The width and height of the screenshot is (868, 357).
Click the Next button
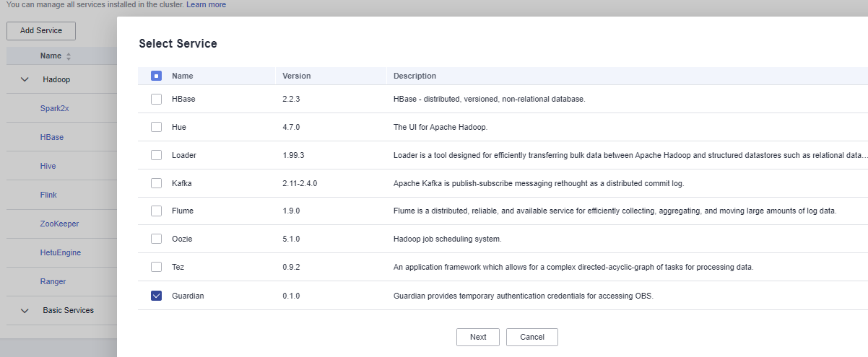coord(478,337)
